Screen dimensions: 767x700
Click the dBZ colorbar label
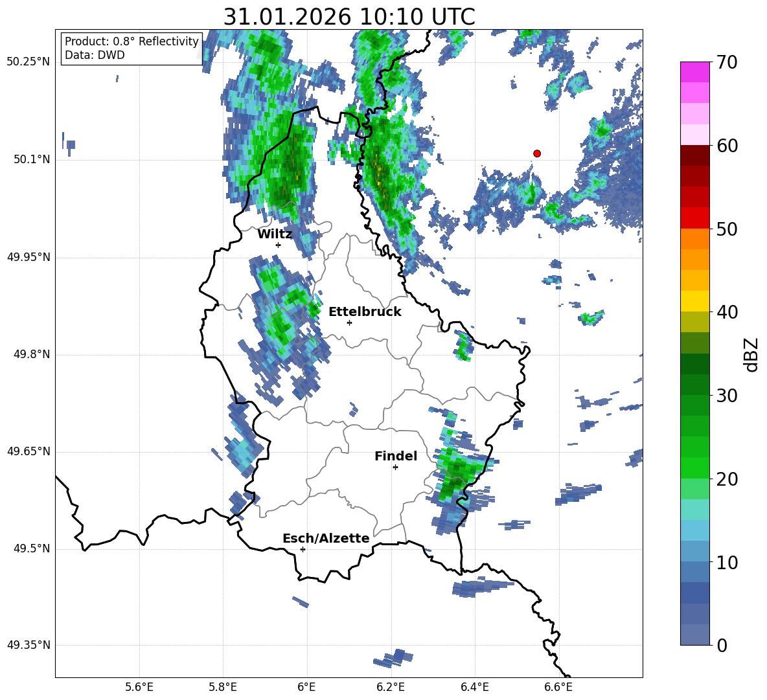[x=751, y=354]
